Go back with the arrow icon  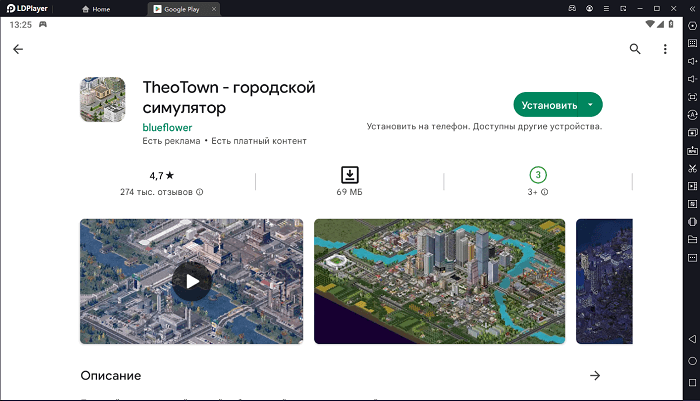(x=18, y=49)
